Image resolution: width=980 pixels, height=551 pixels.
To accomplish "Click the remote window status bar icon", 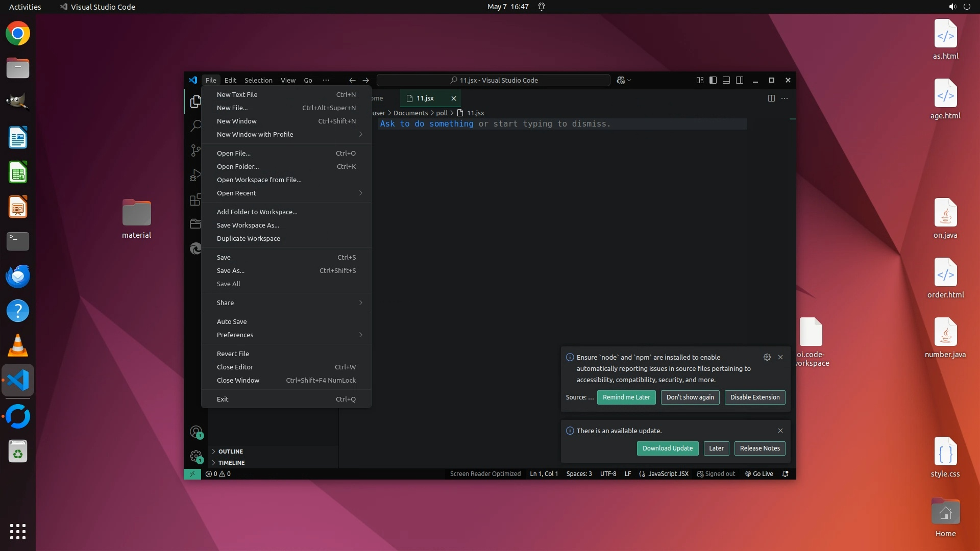I will pyautogui.click(x=192, y=474).
